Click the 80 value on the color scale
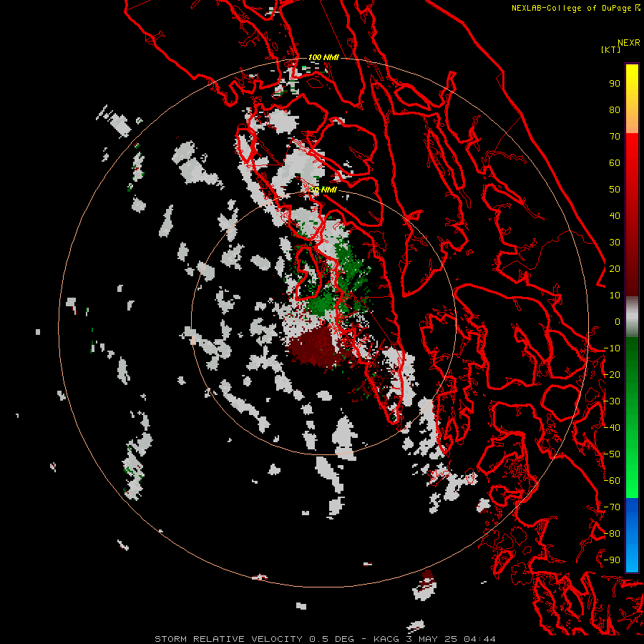 615,110
